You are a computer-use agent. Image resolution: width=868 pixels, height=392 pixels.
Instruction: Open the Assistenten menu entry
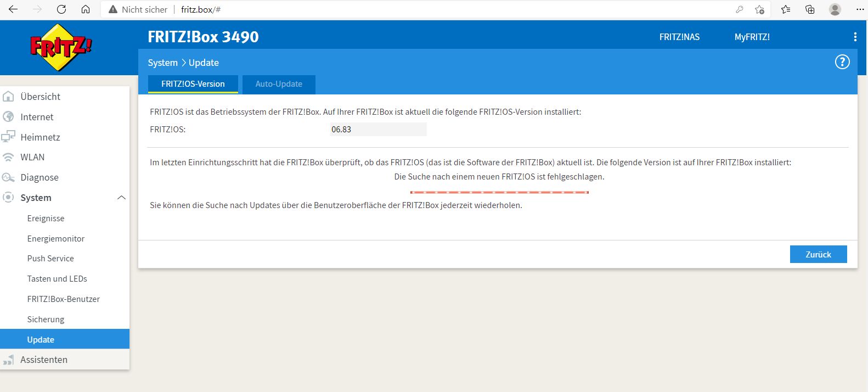click(x=44, y=360)
